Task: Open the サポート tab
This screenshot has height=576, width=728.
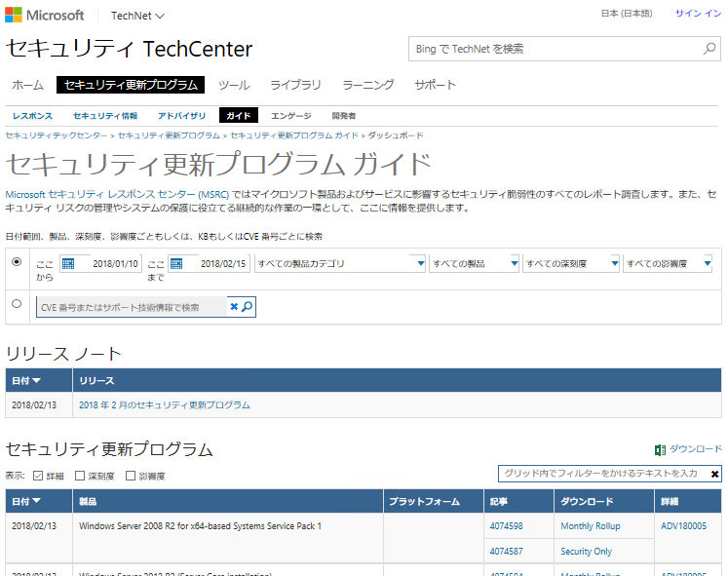Action: pos(435,85)
